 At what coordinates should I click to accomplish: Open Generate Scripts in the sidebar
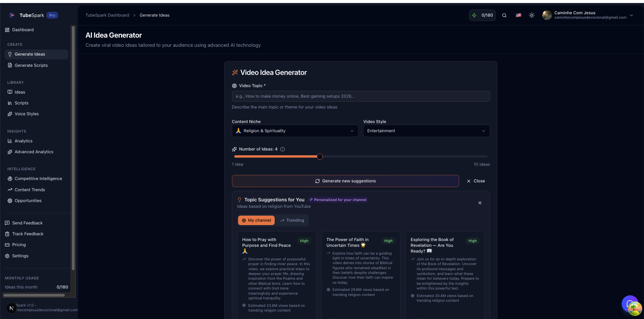pos(36,65)
